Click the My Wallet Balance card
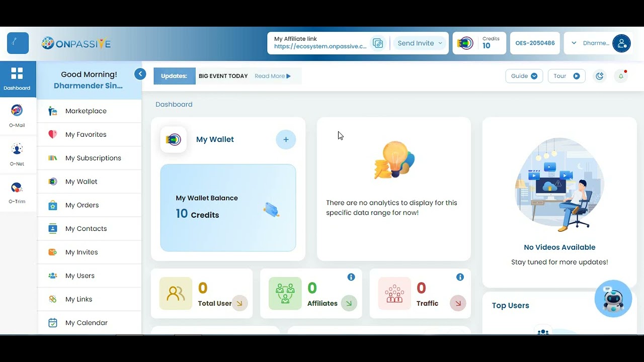Viewport: 644px width, 362px height. [x=228, y=208]
